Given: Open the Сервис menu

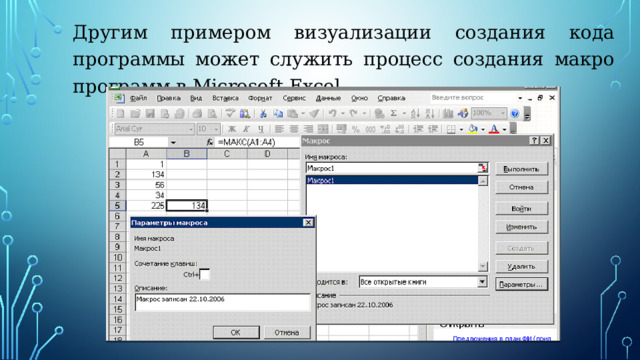Looking at the screenshot, I should point(294,98).
